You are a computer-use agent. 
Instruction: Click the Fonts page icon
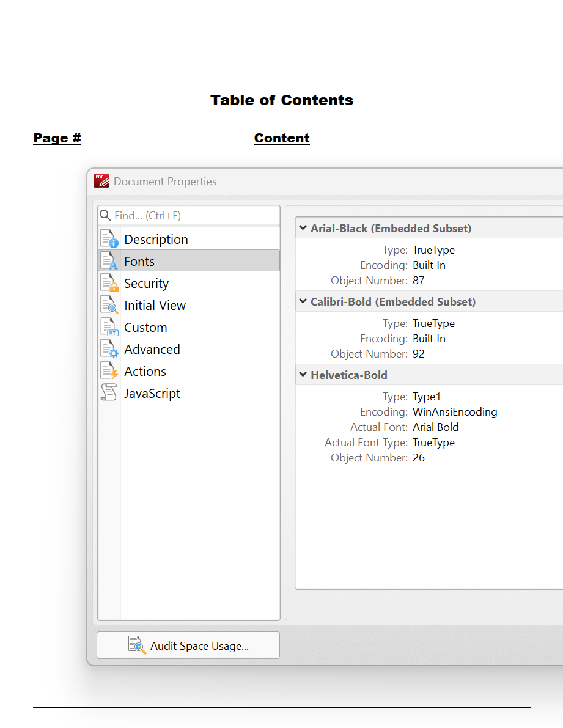point(109,261)
